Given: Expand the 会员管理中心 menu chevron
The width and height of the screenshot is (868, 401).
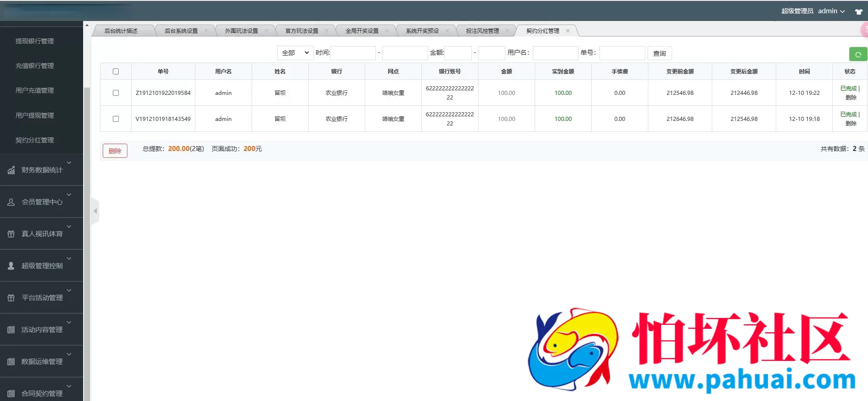Looking at the screenshot, I should (69, 194).
